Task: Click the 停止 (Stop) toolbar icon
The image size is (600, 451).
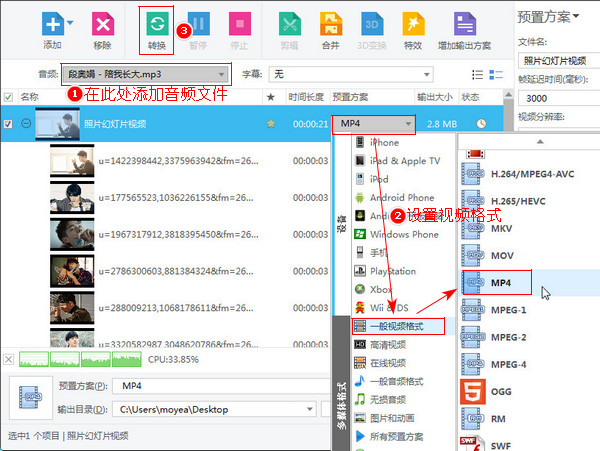Action: (240, 24)
